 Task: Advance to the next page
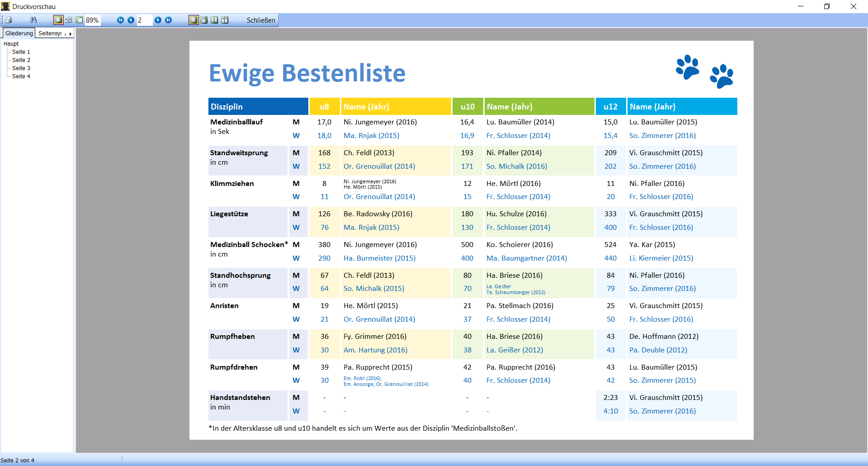(x=158, y=20)
